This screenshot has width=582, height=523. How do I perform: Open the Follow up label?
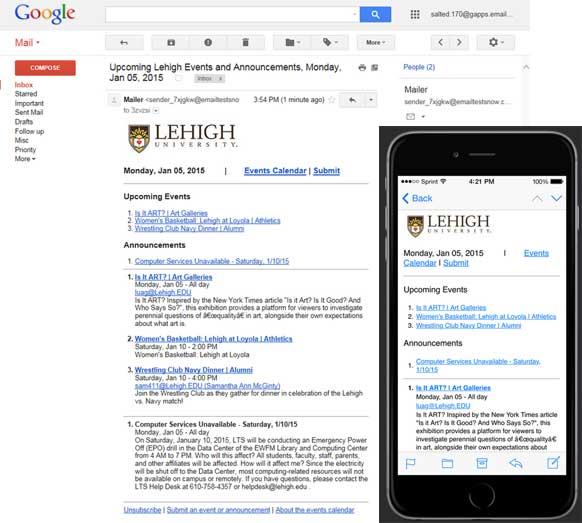(x=29, y=131)
